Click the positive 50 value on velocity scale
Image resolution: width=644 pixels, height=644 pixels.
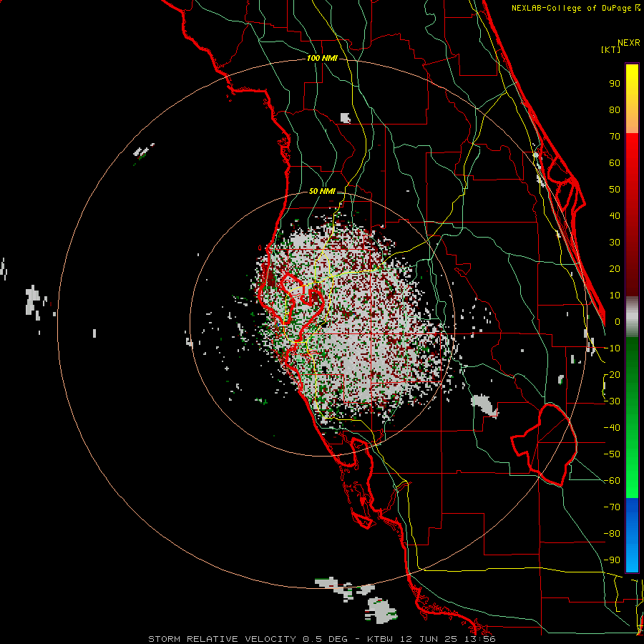pos(615,190)
